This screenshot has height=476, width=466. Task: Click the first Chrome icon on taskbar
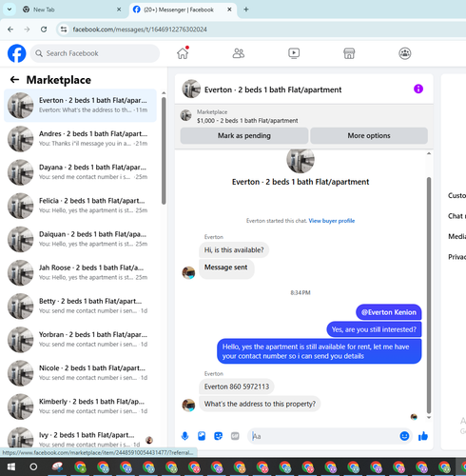(80, 466)
